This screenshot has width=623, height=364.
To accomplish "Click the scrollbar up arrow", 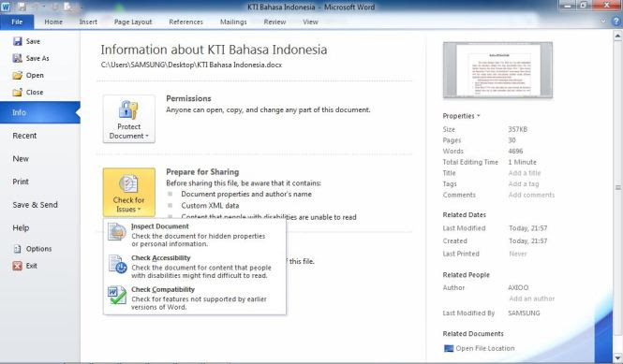I will (617, 36).
